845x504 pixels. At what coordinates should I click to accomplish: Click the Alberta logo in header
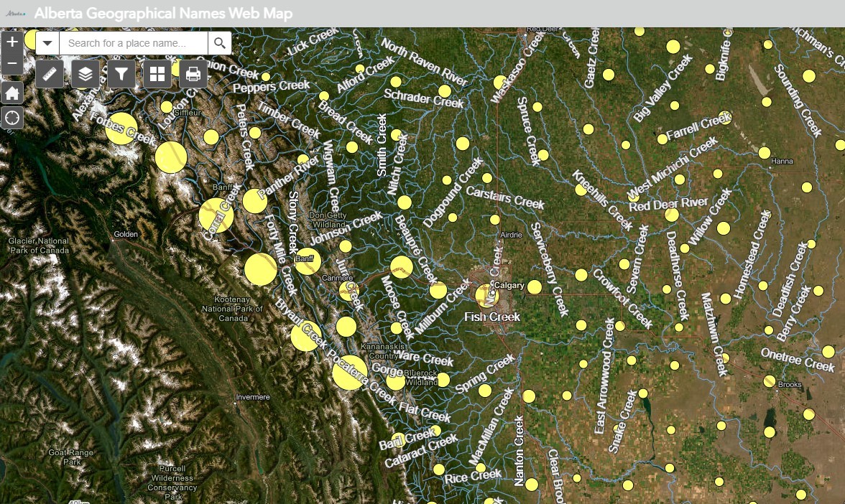pyautogui.click(x=16, y=14)
